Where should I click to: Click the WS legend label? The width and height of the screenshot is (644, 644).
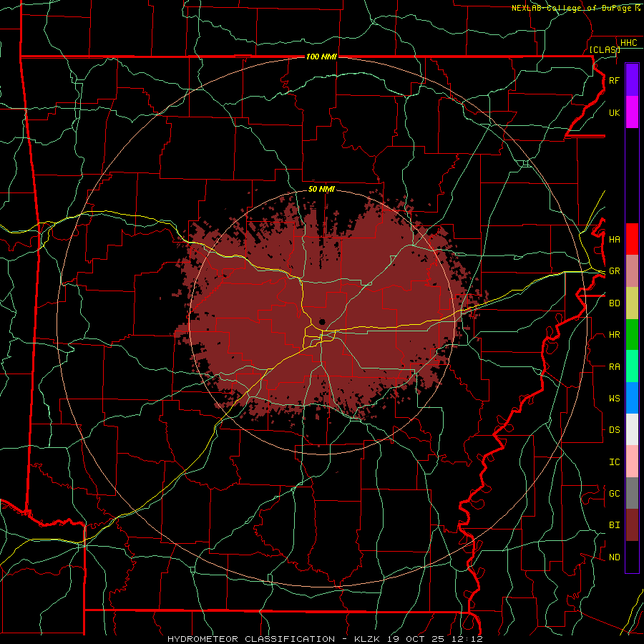click(614, 399)
